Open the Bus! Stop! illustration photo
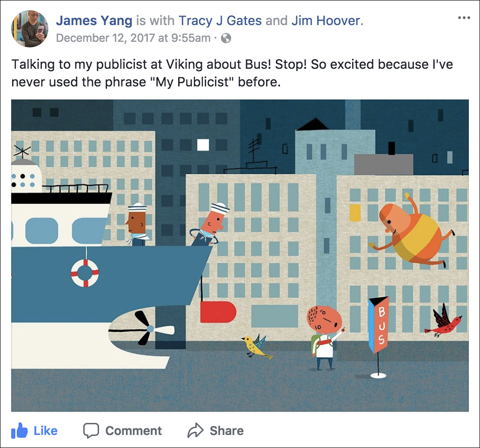The width and height of the screenshot is (480, 448). point(240,255)
